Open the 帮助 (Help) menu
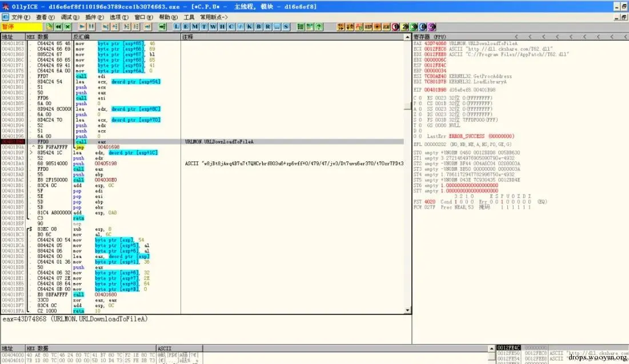 168,17
